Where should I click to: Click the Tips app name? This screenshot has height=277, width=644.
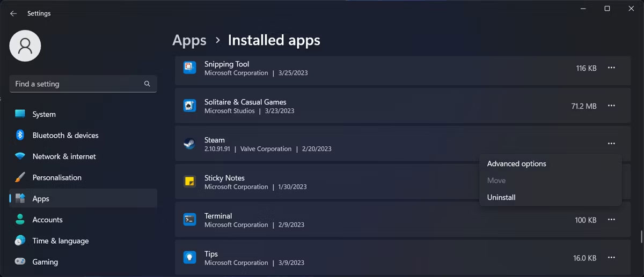tap(211, 254)
